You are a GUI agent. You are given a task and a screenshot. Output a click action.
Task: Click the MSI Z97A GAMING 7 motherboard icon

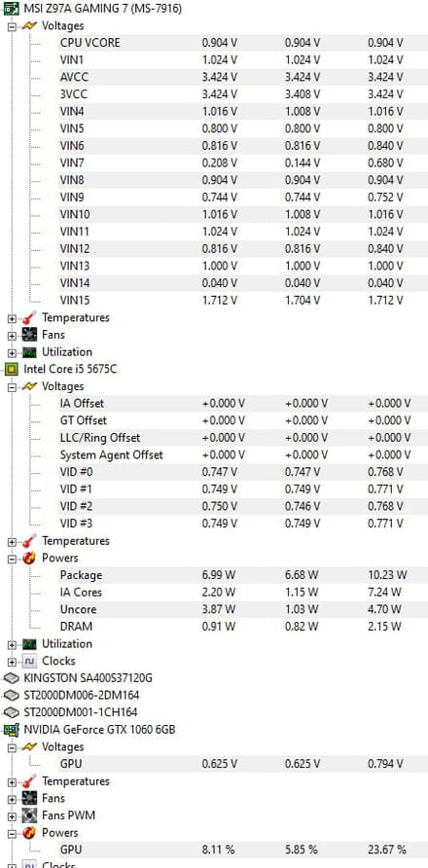click(11, 9)
